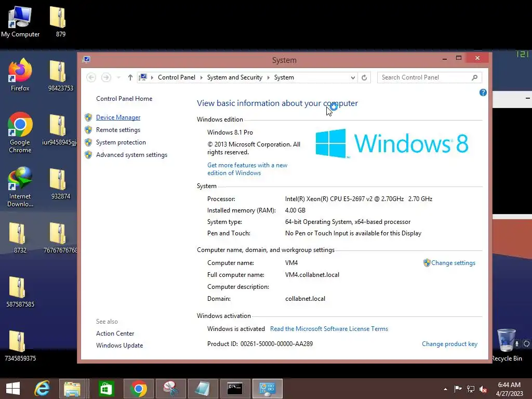Click the shield icon beside Remote settings
Screen dimensions: 532x399
click(x=88, y=130)
